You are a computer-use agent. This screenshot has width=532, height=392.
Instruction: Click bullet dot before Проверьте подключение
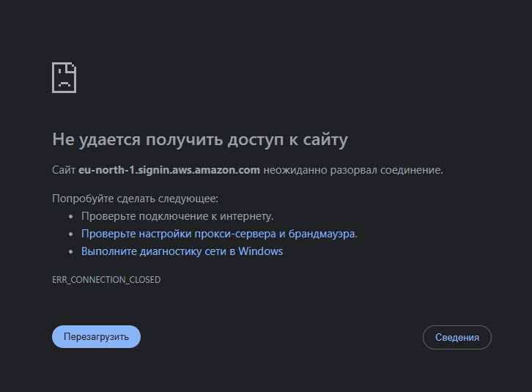pos(71,217)
